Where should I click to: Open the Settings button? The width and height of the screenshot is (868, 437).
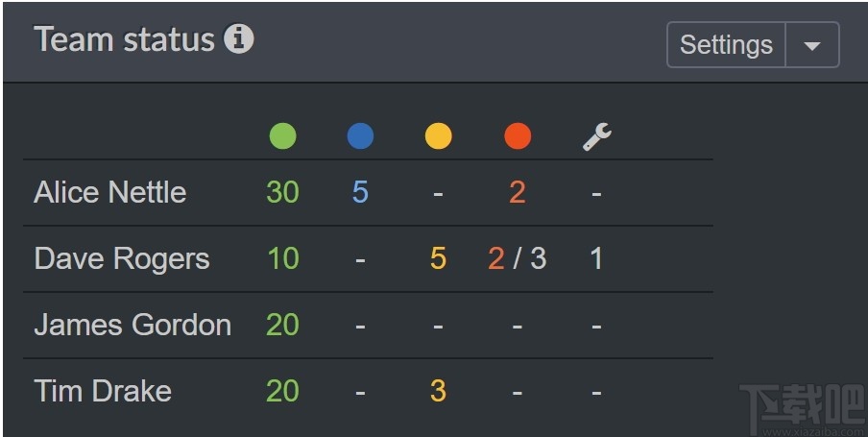click(x=726, y=45)
